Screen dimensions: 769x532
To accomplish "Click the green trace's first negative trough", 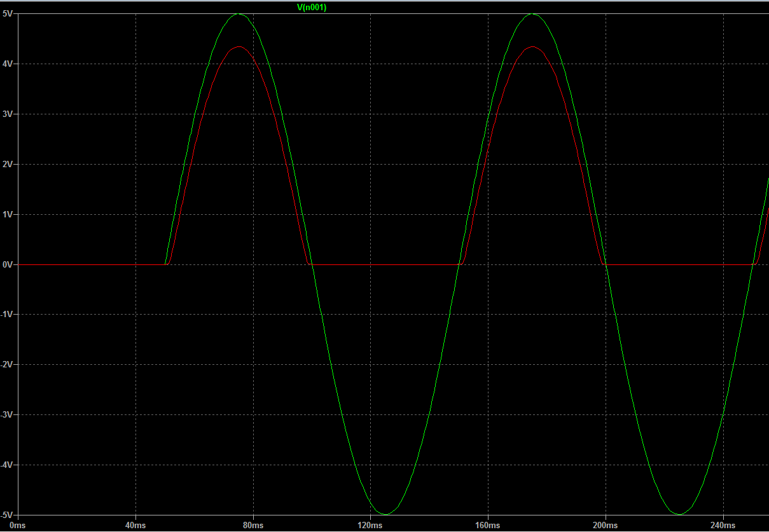I will [x=385, y=514].
